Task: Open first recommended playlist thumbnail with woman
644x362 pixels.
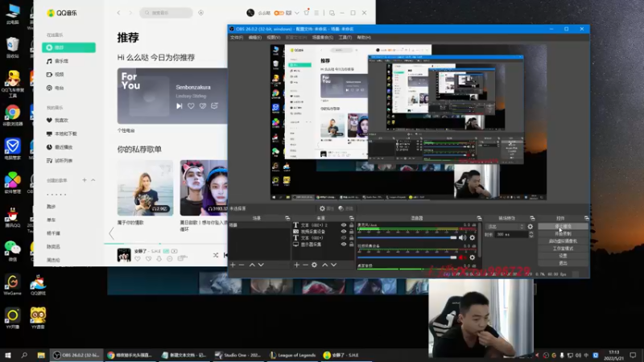Action: [x=145, y=188]
